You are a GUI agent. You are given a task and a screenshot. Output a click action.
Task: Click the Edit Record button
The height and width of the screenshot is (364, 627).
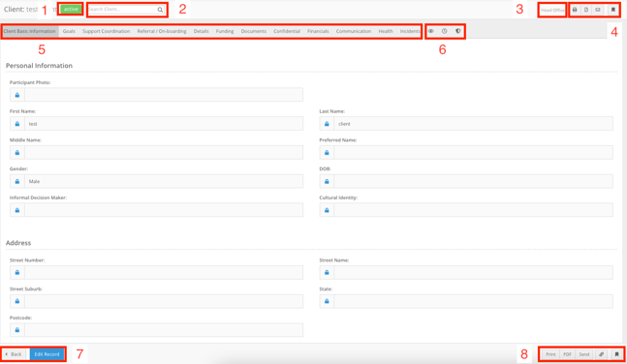(x=47, y=354)
